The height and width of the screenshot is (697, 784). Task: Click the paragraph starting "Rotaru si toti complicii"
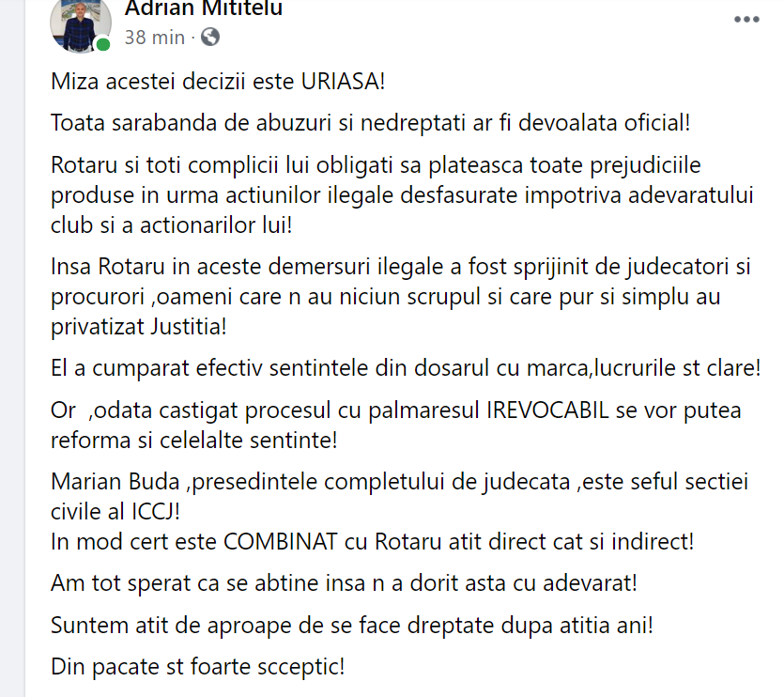402,195
